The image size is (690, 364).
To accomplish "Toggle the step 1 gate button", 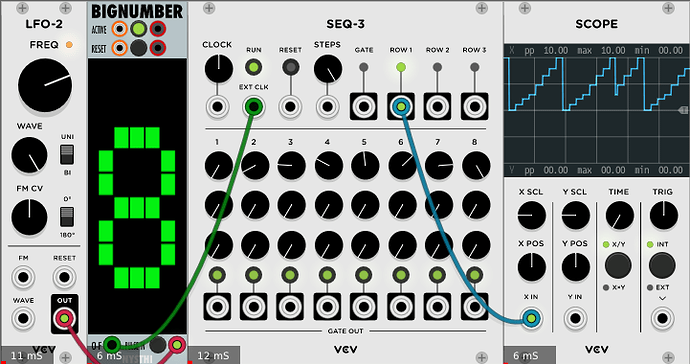I will (x=217, y=276).
